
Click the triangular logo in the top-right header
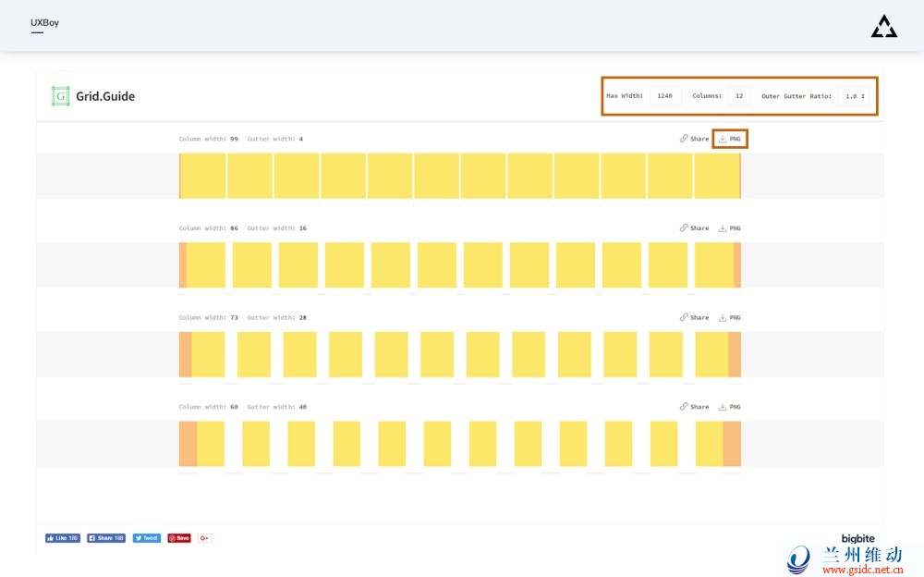pos(883,27)
